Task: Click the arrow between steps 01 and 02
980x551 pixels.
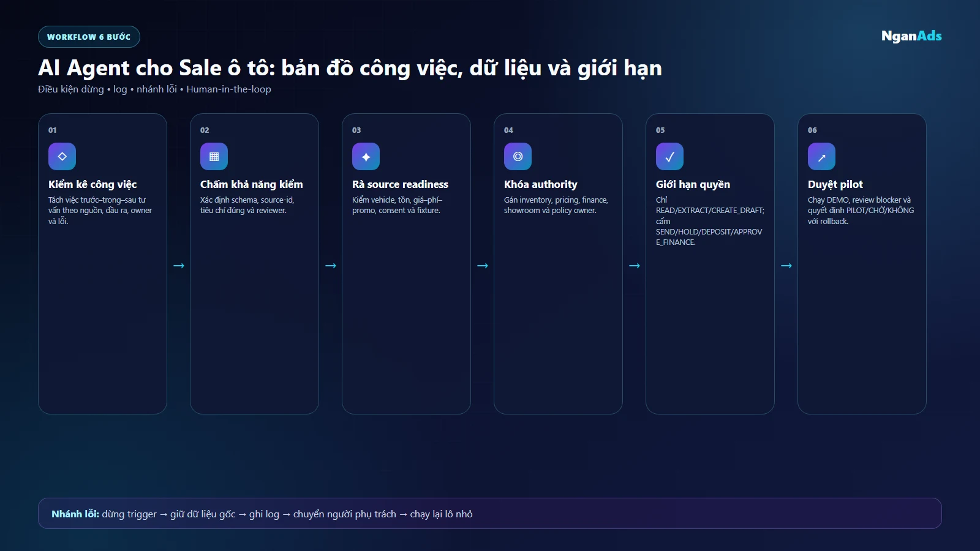Action: 179,265
